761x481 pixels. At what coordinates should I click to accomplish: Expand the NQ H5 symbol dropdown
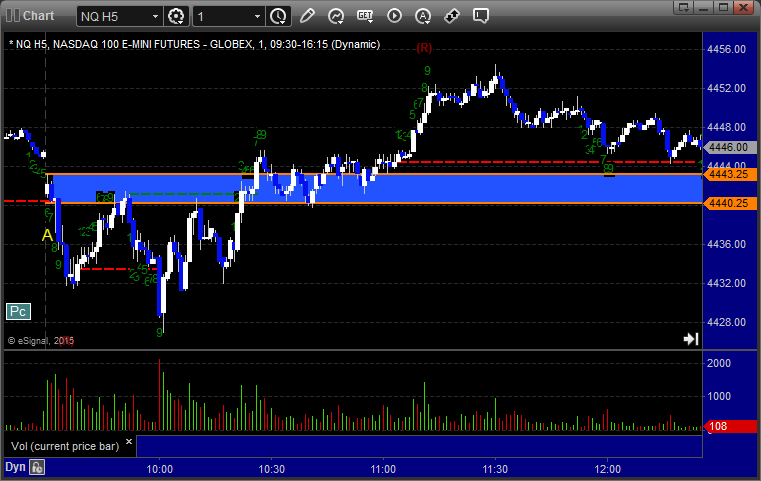[x=155, y=17]
